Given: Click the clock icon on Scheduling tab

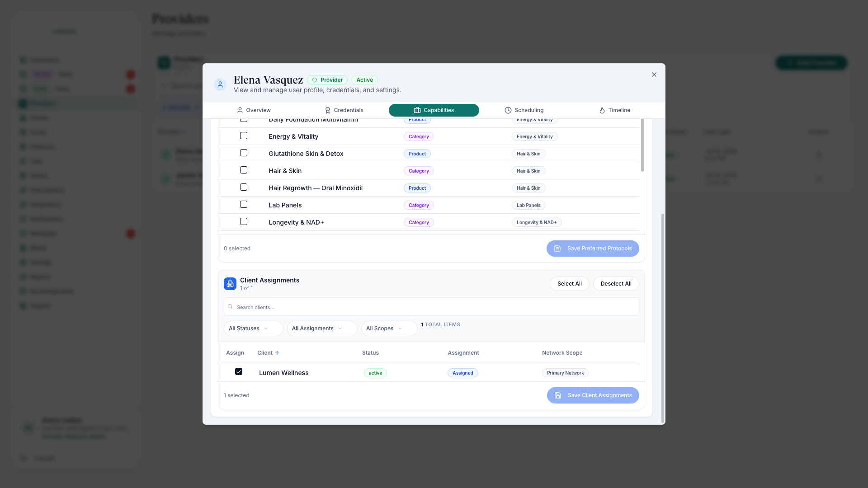Looking at the screenshot, I should pos(508,110).
